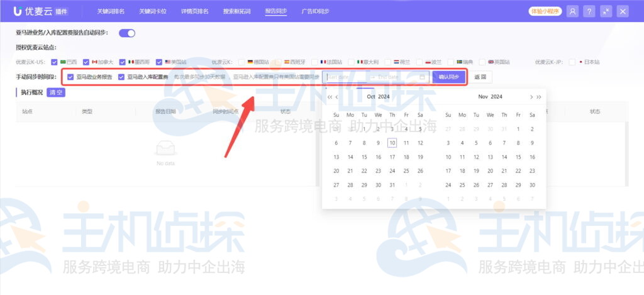The height and width of the screenshot is (295, 644).
Task: Go to previous year in calendar
Action: coord(330,97)
